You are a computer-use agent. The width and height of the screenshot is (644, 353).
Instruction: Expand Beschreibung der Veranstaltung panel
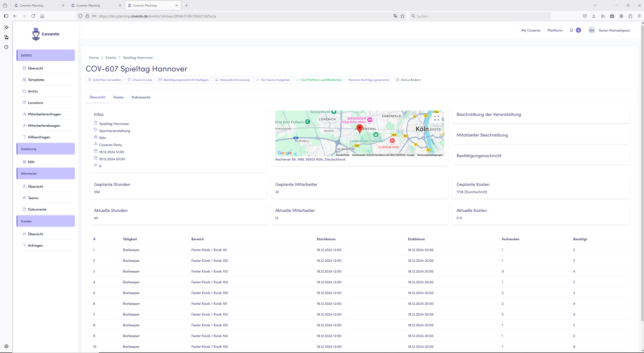489,114
